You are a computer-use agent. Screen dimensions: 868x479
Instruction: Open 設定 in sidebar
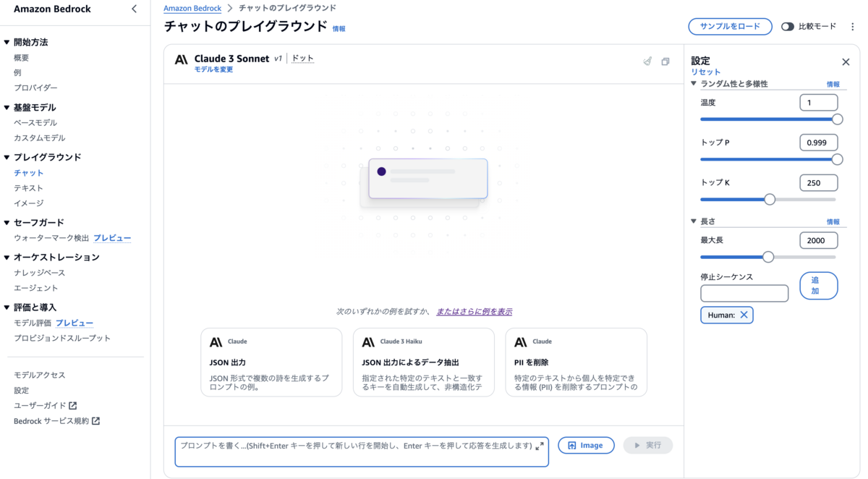coord(22,390)
